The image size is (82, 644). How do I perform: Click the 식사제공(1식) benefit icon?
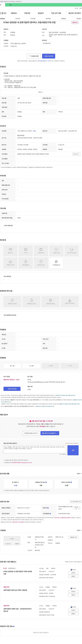click(56, 263)
